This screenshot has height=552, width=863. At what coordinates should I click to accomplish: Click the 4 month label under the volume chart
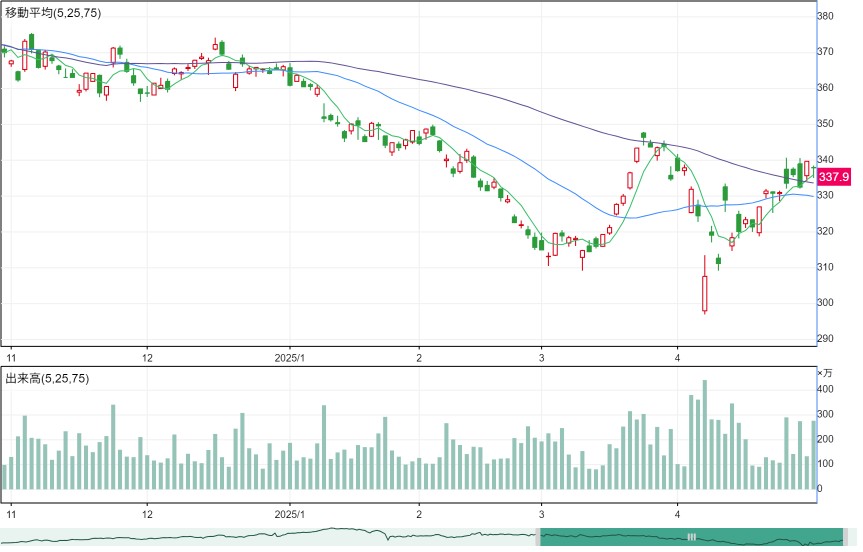click(678, 515)
